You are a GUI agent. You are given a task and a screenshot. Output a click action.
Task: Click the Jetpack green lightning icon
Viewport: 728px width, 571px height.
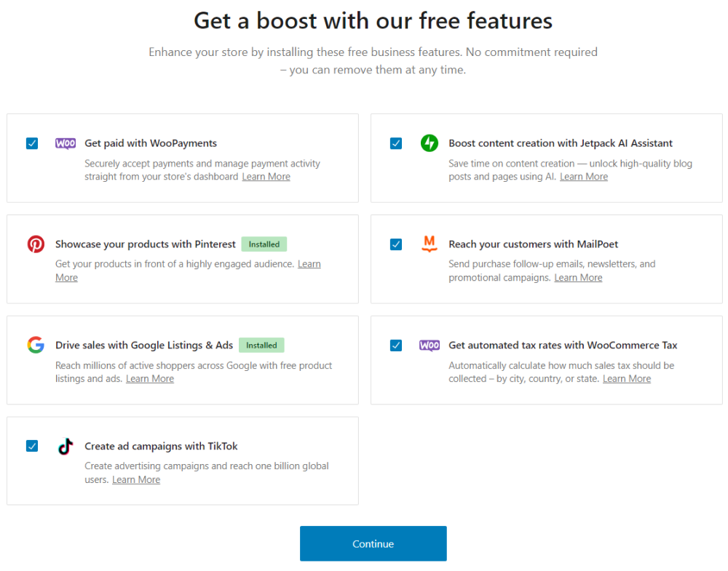click(x=430, y=143)
